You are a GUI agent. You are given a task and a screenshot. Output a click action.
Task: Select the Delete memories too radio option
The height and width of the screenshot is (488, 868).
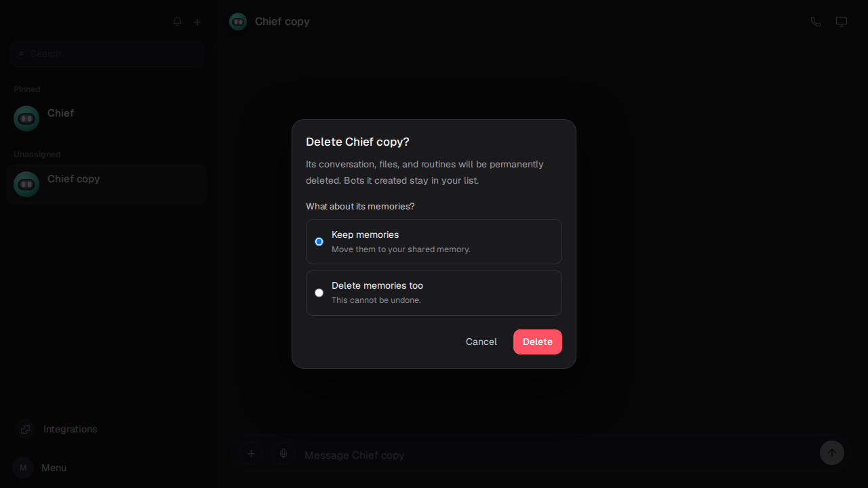coord(319,293)
